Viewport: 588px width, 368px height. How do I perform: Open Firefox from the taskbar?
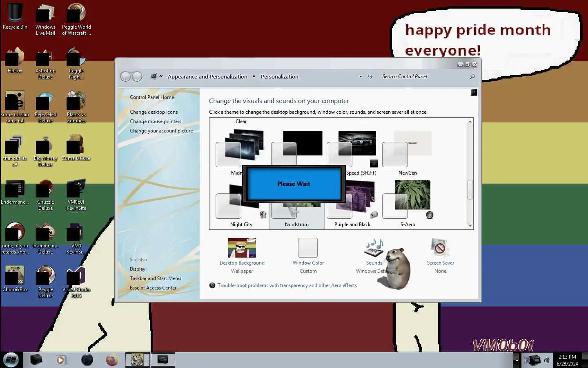coord(112,360)
